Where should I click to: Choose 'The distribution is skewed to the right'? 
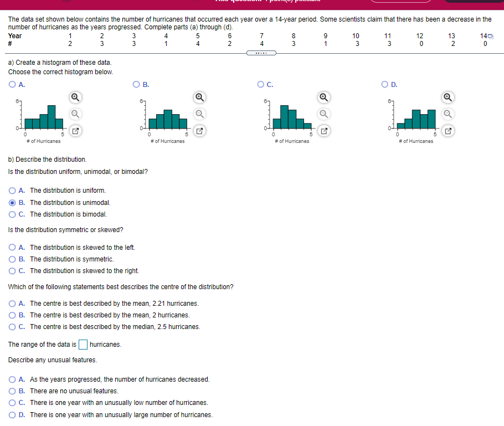pos(11,270)
